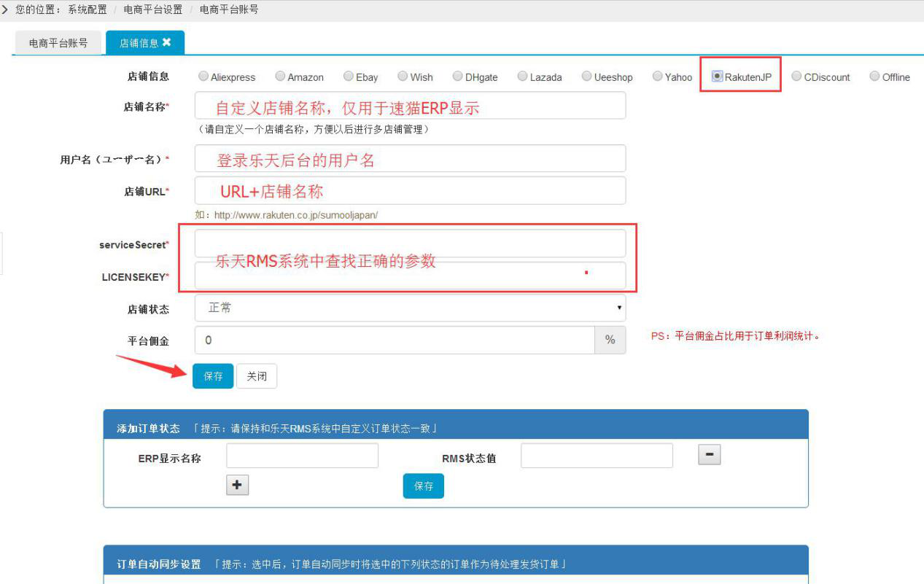Viewport: 924px width, 584px height.
Task: Click the 关闭 button
Action: click(257, 376)
